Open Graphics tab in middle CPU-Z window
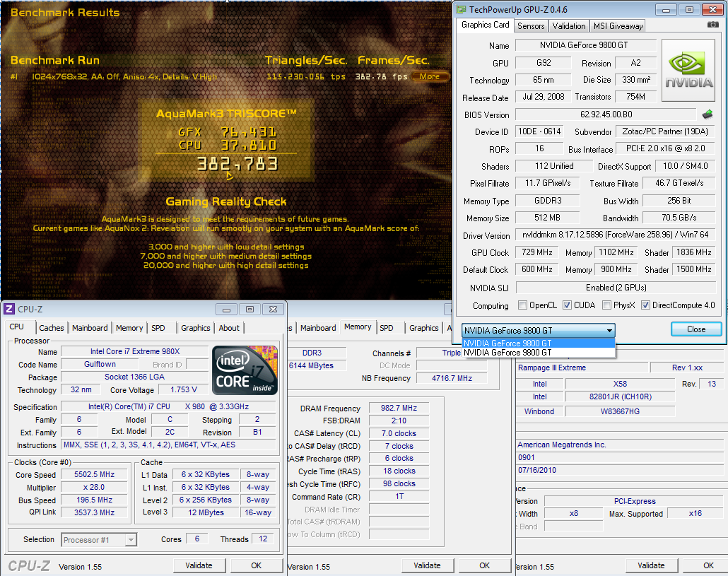This screenshot has height=576, width=728. coord(424,328)
